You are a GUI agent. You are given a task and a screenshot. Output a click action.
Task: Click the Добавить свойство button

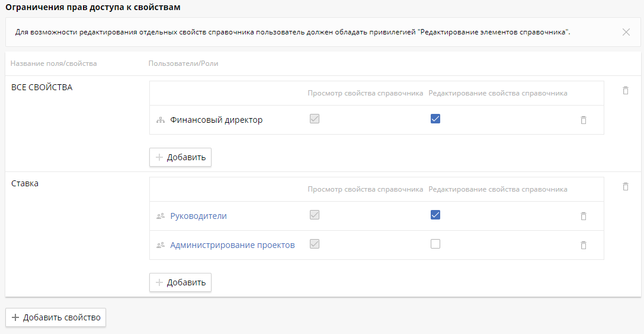pos(56,317)
